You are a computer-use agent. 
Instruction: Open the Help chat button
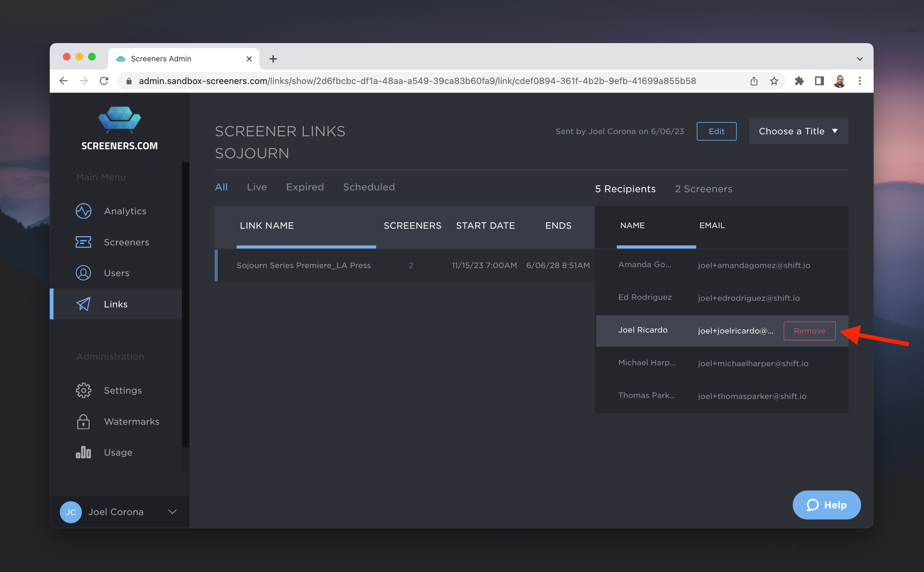[826, 505]
